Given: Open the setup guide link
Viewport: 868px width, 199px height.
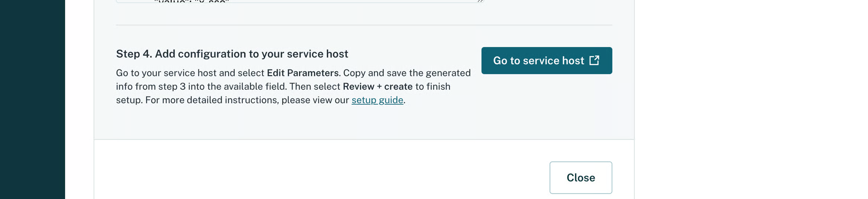Looking at the screenshot, I should [377, 100].
